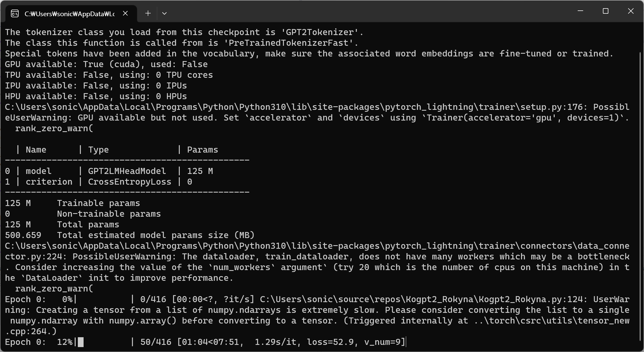
Task: Close the terminal window
Action: 631,11
